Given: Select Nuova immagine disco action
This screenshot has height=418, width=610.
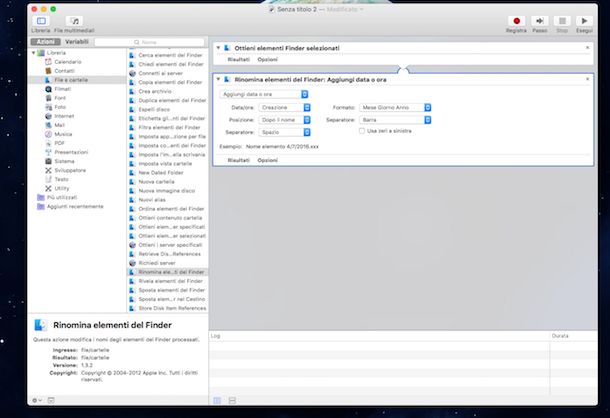Looking at the screenshot, I should click(167, 191).
